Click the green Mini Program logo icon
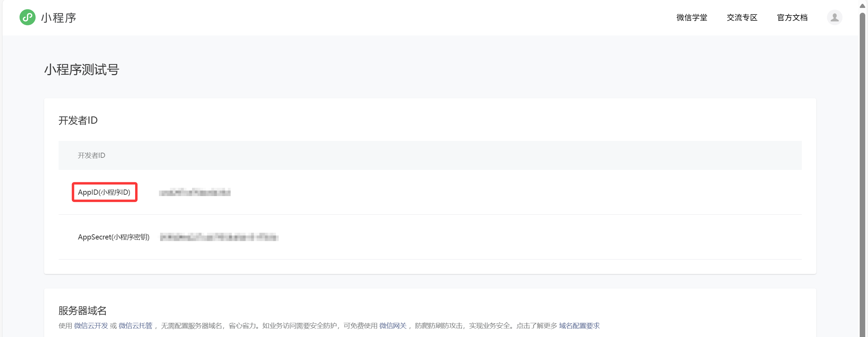 [28, 17]
